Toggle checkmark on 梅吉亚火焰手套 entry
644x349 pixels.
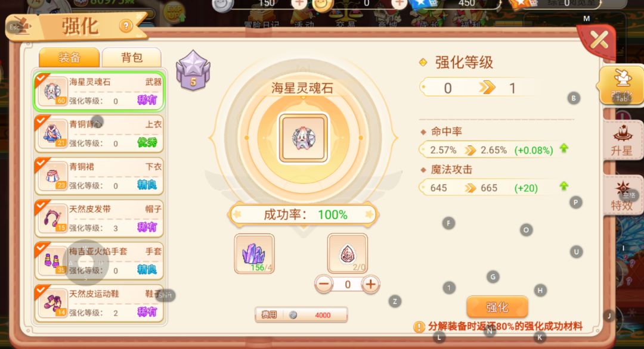(x=41, y=248)
